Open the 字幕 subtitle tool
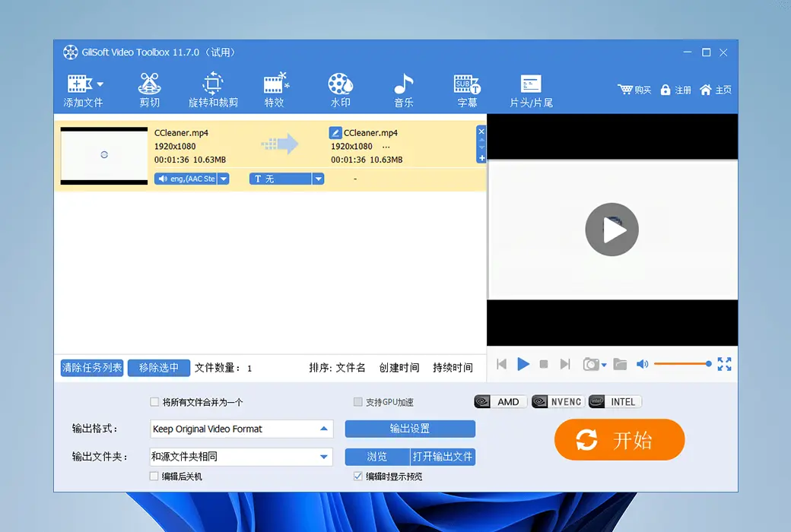 coord(467,90)
